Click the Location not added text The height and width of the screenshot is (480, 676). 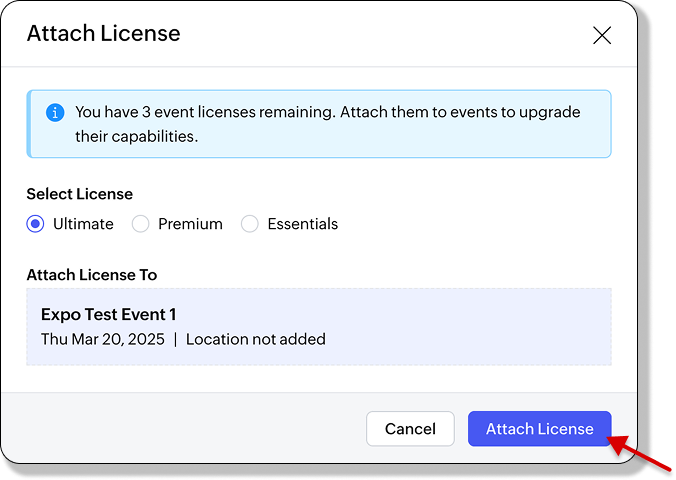pos(256,339)
